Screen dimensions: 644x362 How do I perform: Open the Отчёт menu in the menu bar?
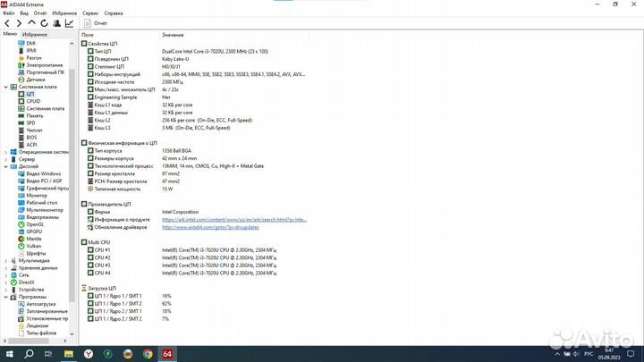(40, 13)
